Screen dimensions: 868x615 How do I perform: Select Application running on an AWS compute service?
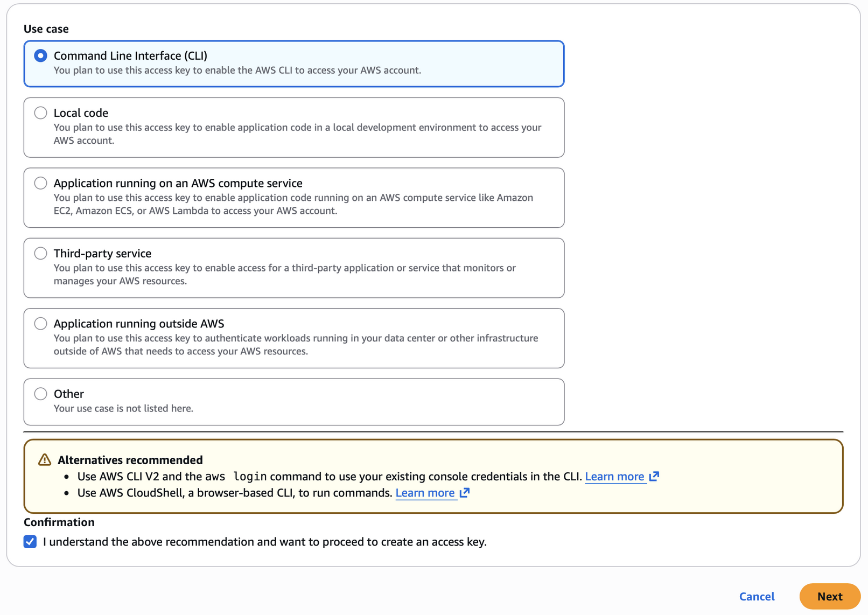point(41,183)
